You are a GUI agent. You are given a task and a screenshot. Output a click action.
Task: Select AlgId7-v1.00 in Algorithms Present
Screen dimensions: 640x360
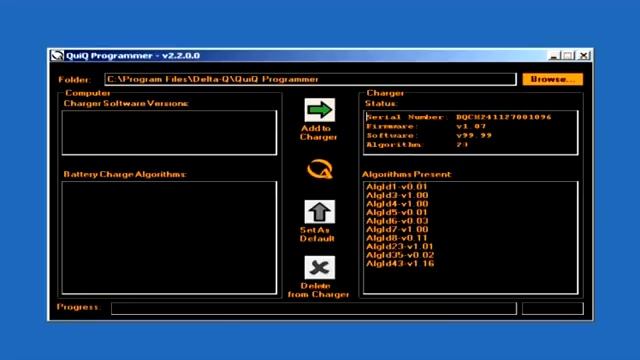tap(397, 229)
